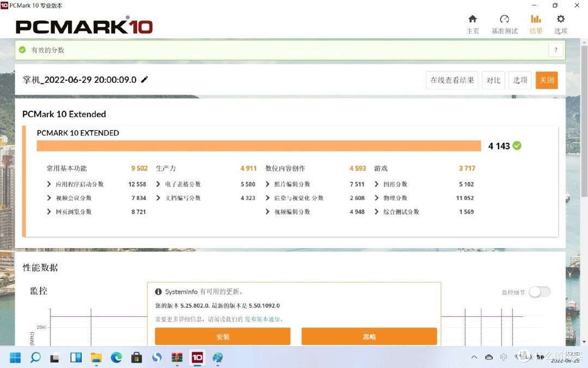
Task: Click the vertical scrollbar on the right
Action: (x=584, y=120)
